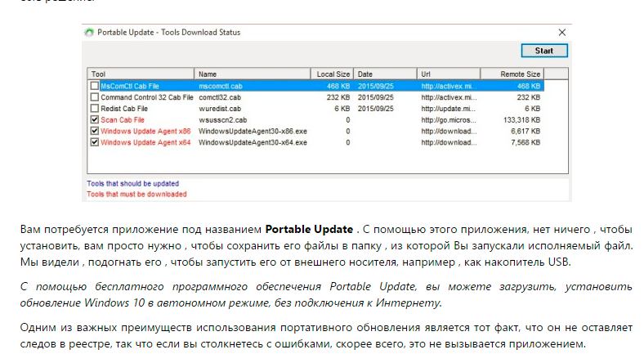The image size is (644, 363).
Task: Click the Redist Cab File label
Action: point(124,109)
